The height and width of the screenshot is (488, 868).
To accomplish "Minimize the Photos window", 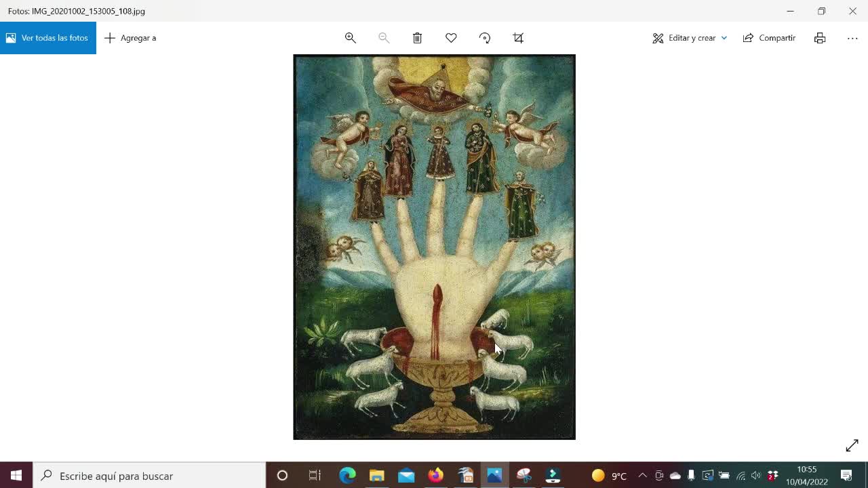I will click(x=790, y=11).
